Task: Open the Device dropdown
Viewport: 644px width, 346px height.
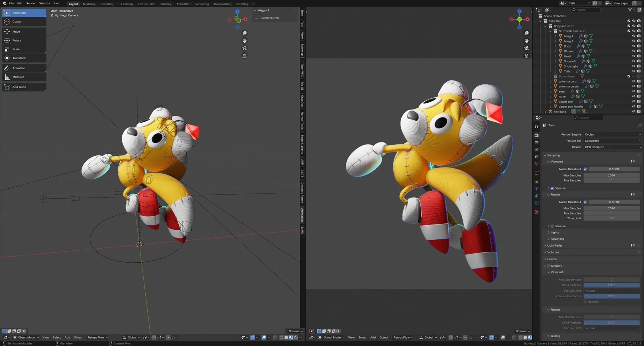Action: click(612, 147)
